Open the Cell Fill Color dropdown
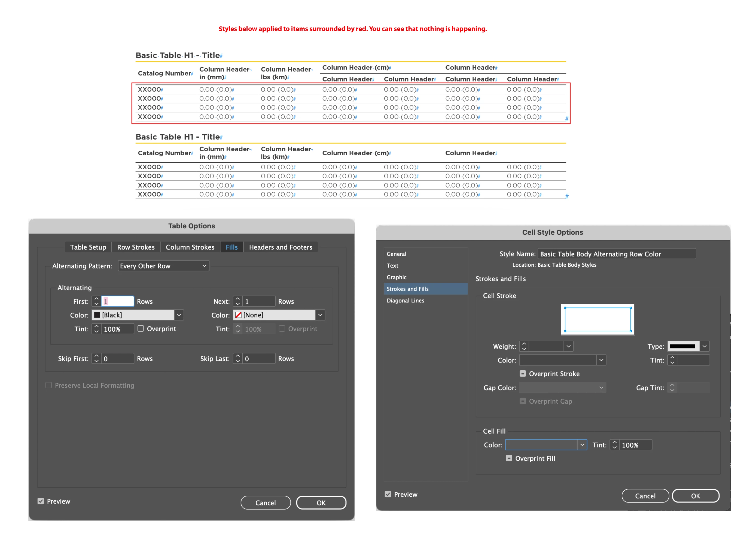756x557 pixels. (582, 445)
